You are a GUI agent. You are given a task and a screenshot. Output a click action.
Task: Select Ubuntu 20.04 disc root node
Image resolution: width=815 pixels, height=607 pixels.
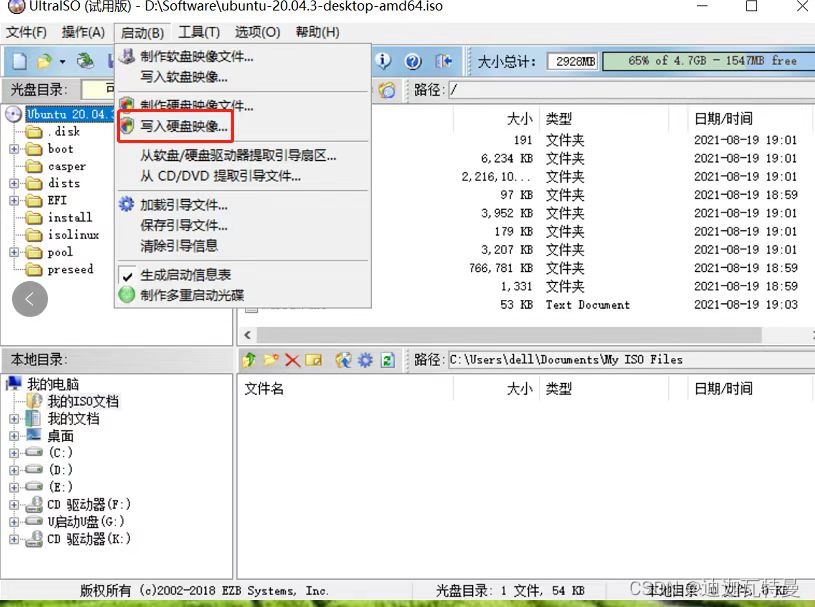click(69, 114)
